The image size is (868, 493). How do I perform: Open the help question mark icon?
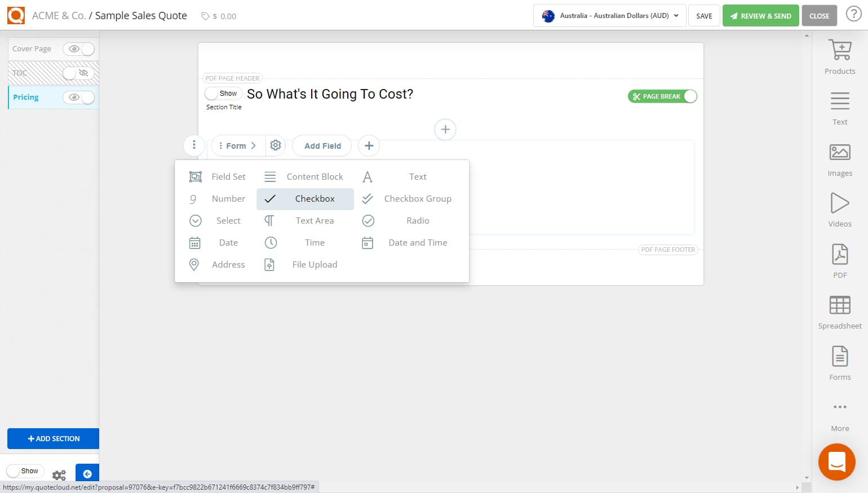point(854,14)
